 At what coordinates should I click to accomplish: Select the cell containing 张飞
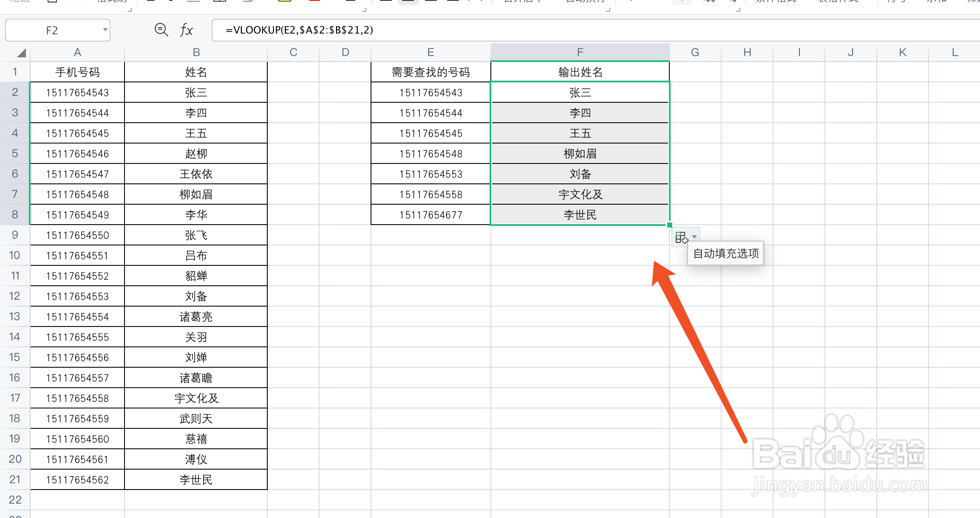coord(196,235)
